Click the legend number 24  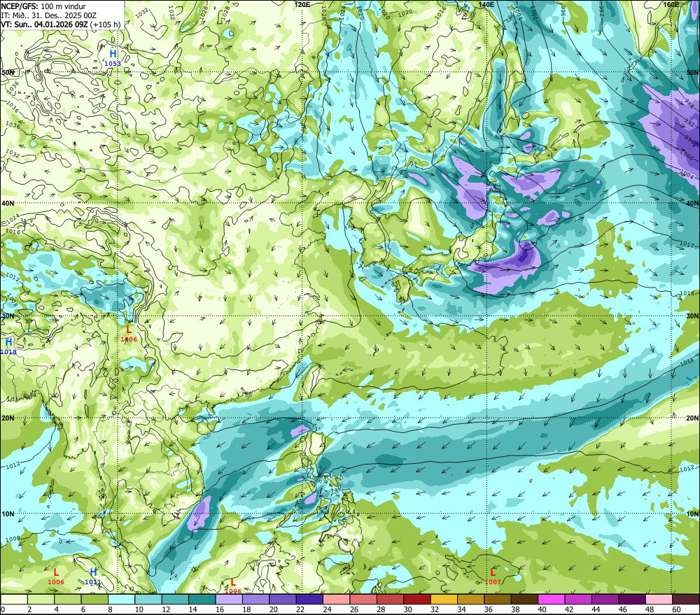(x=327, y=609)
